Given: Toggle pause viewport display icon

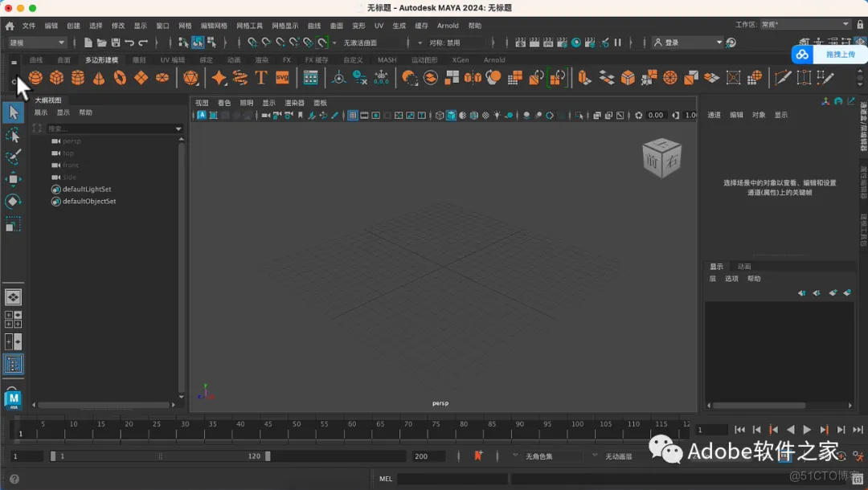Looking at the screenshot, I should 617,43.
